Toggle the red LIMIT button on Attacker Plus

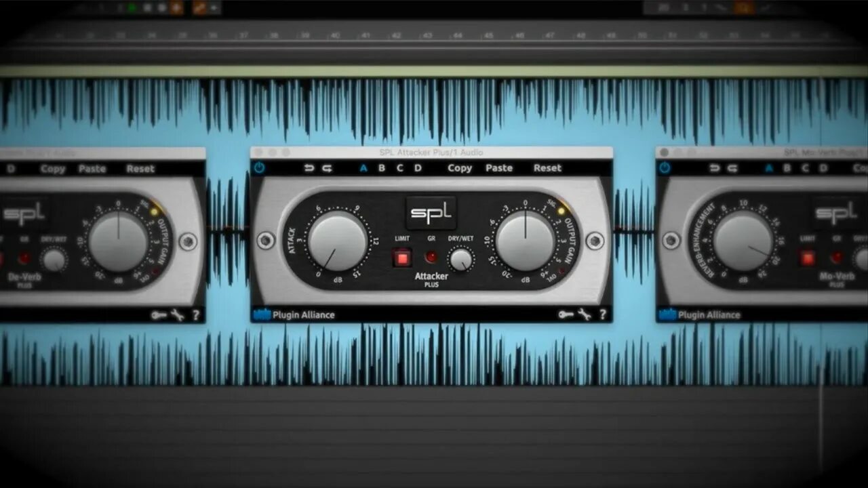[402, 258]
